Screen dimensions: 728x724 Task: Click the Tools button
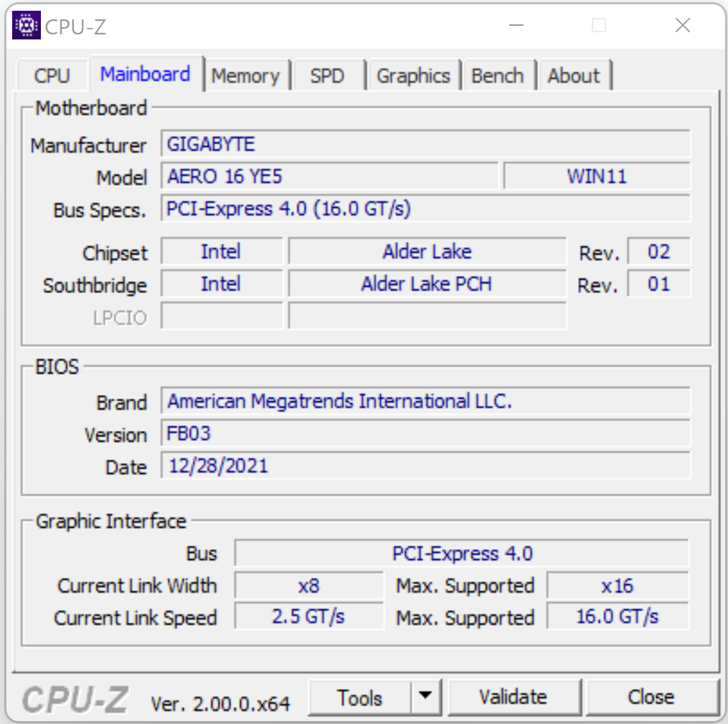tap(359, 697)
